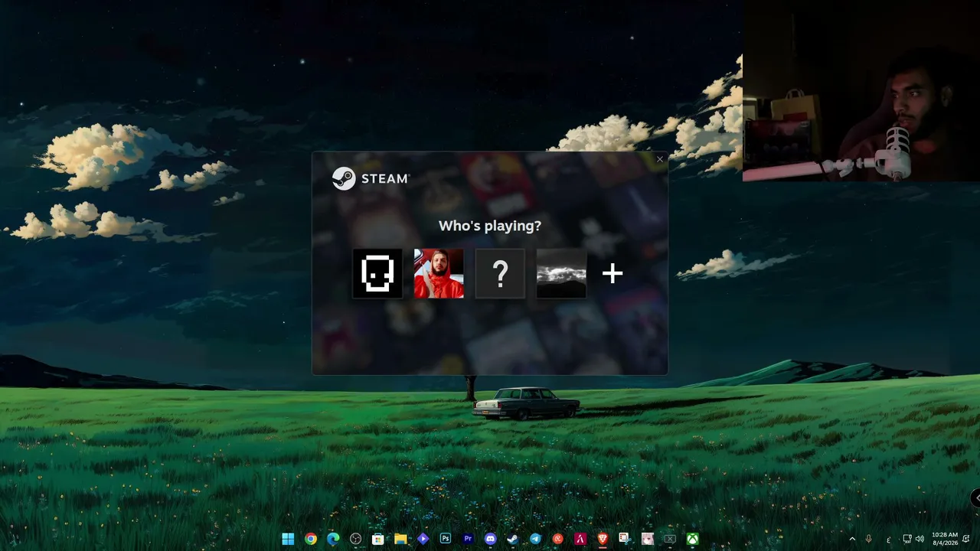Image resolution: width=980 pixels, height=551 pixels.
Task: Open the Windows Start menu
Action: coord(288,539)
